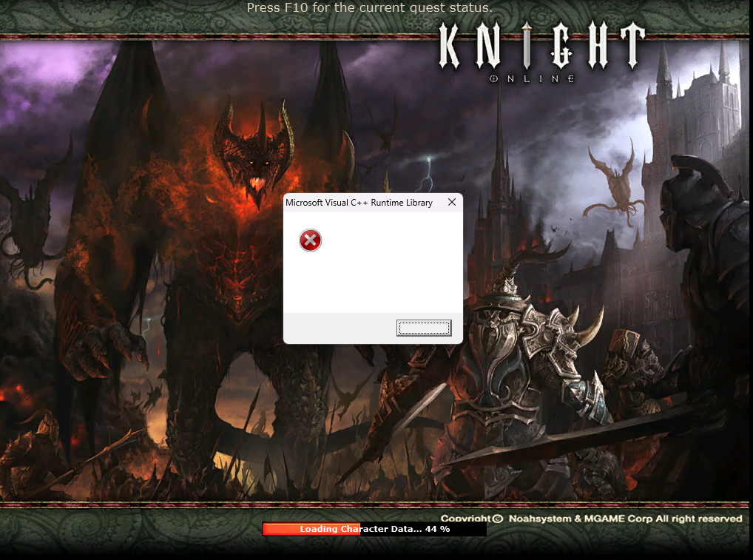Select the Microsoft Visual C++ Runtime Library title
The height and width of the screenshot is (560, 753).
point(359,203)
